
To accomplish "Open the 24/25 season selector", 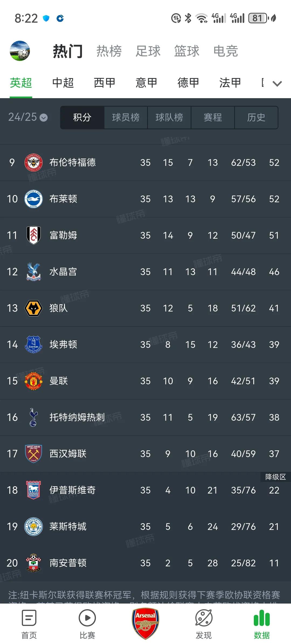I will tap(28, 117).
